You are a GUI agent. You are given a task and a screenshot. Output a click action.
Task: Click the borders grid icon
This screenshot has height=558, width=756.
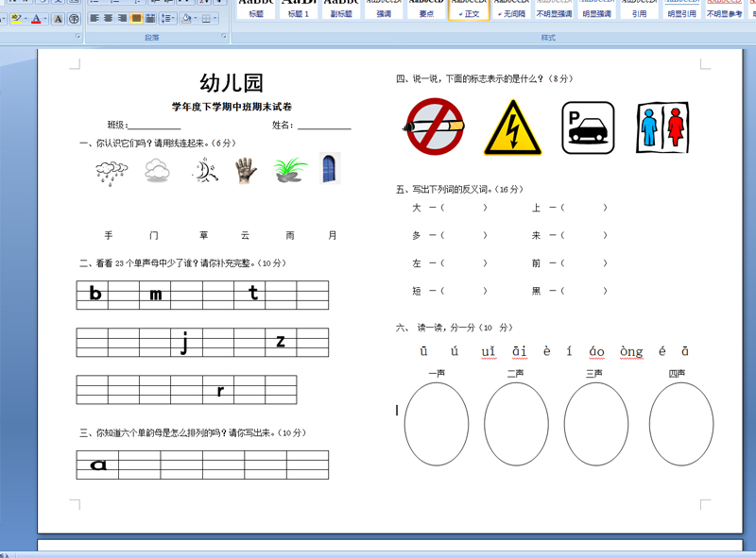[x=206, y=19]
